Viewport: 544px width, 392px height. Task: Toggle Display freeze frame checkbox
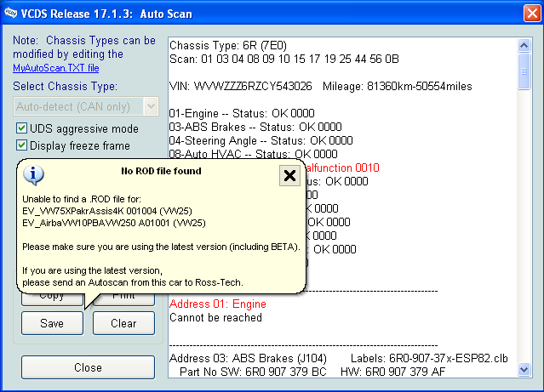(21, 145)
